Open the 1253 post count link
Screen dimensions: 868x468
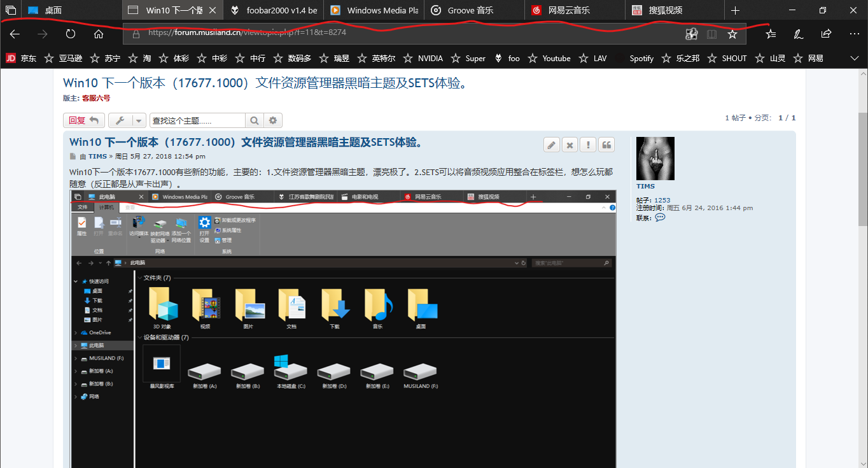tap(662, 200)
